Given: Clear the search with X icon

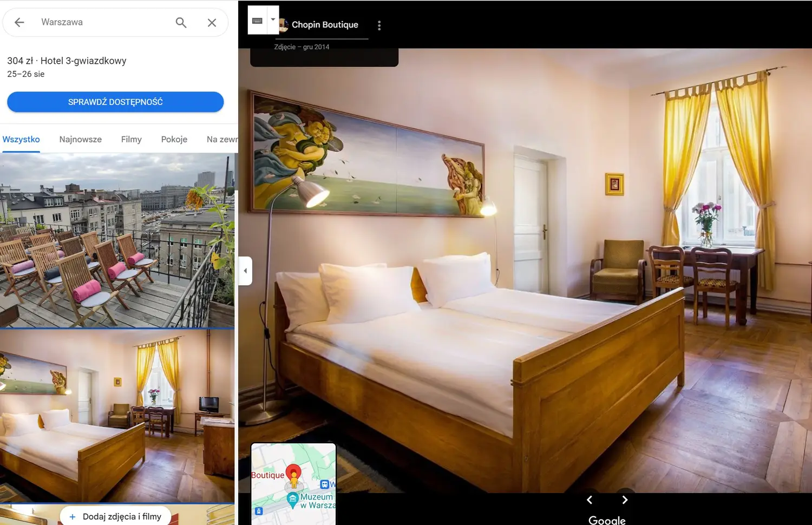Looking at the screenshot, I should coord(212,22).
